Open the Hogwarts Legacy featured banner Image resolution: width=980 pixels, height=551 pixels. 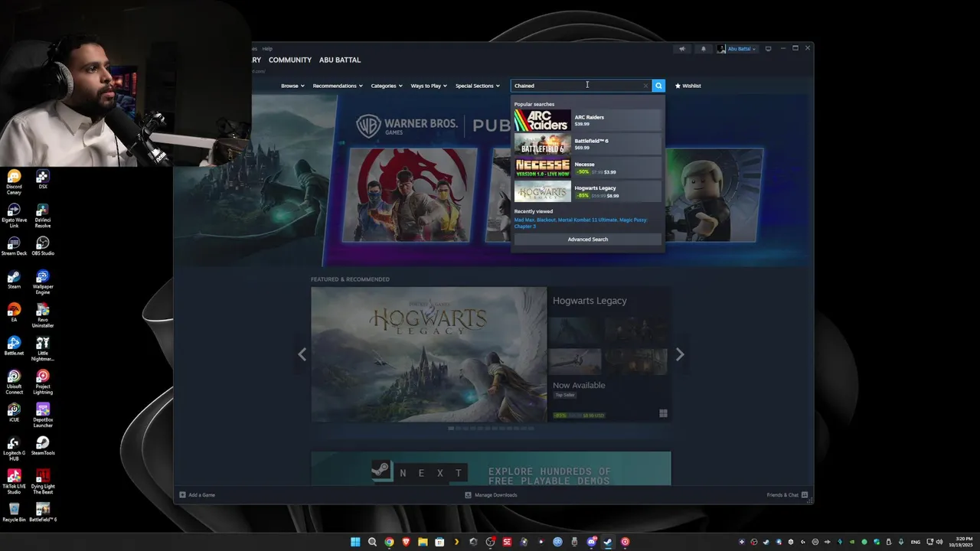pyautogui.click(x=429, y=354)
